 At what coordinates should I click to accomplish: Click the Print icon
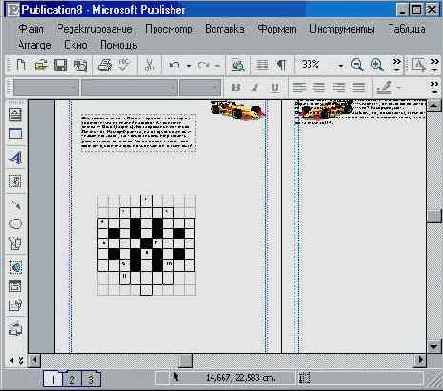(x=105, y=65)
